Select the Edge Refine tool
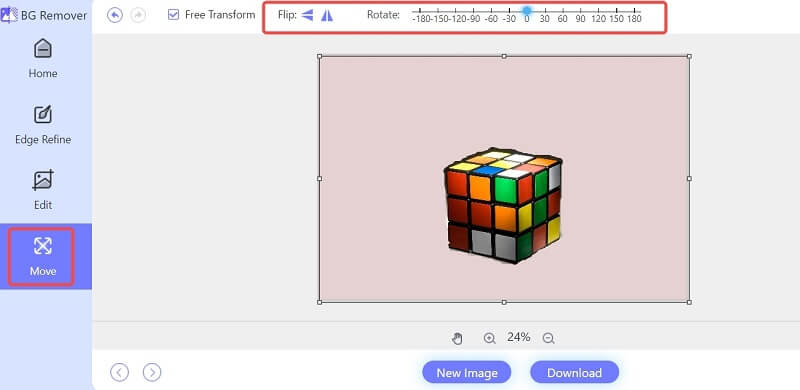This screenshot has width=800, height=390. coord(43,125)
